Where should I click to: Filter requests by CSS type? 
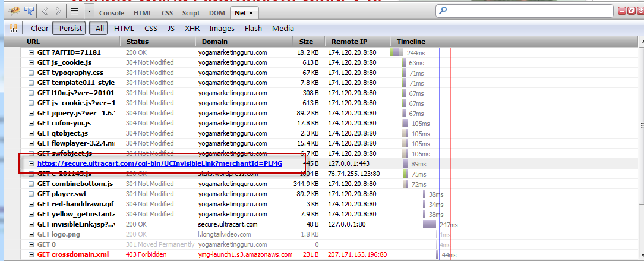(151, 29)
